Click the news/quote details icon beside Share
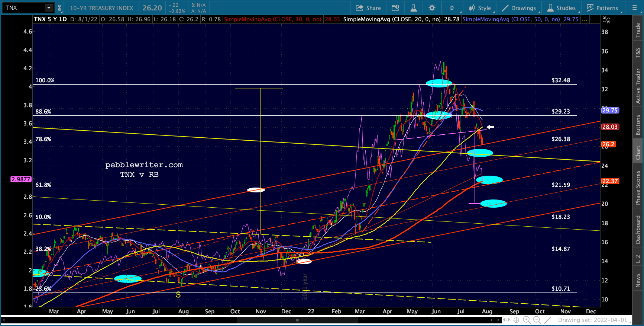The height and width of the screenshot is (326, 644). click(x=395, y=8)
